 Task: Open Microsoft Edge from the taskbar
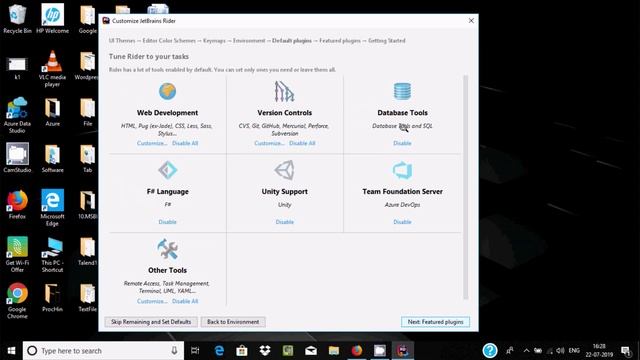tap(219, 351)
